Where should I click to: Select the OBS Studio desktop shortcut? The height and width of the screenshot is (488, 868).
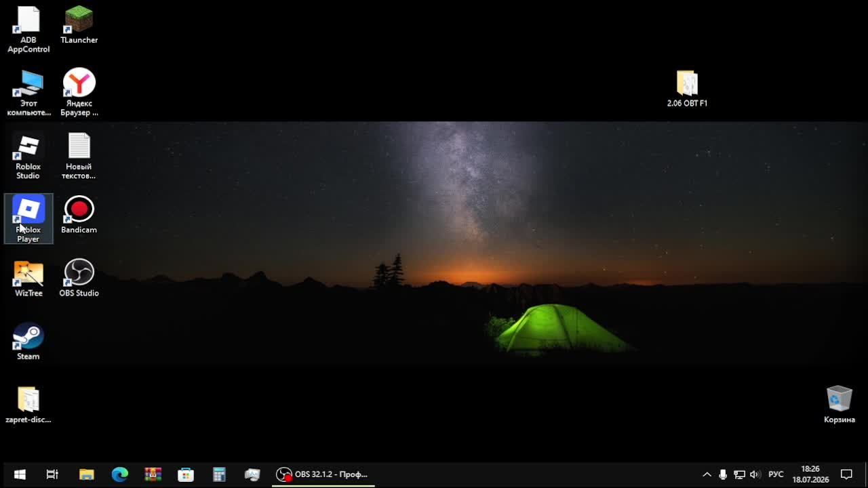pyautogui.click(x=79, y=278)
